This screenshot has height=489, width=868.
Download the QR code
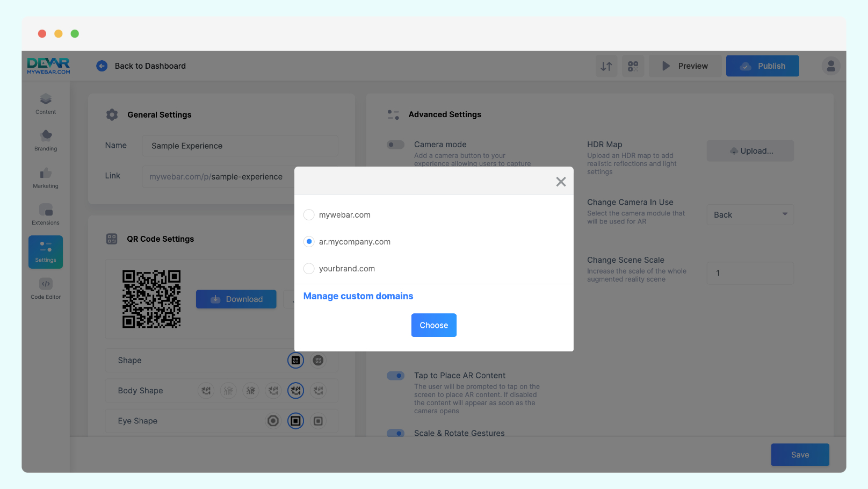(236, 299)
